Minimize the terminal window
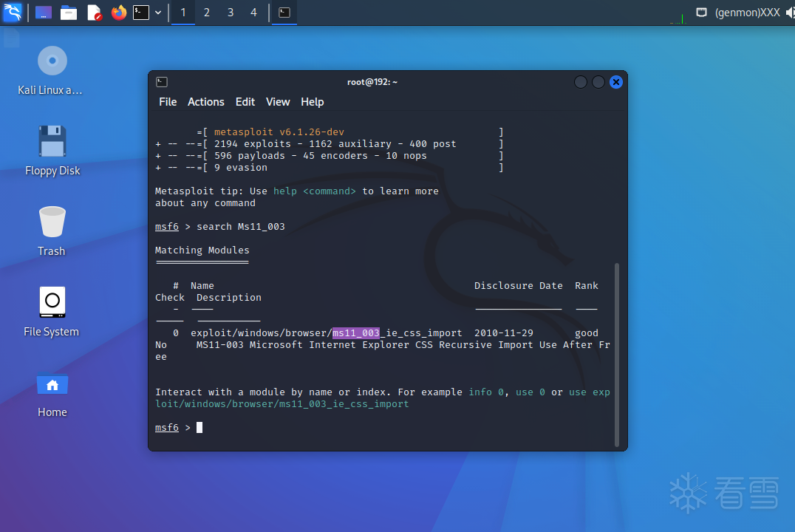795x532 pixels. pyautogui.click(x=581, y=82)
